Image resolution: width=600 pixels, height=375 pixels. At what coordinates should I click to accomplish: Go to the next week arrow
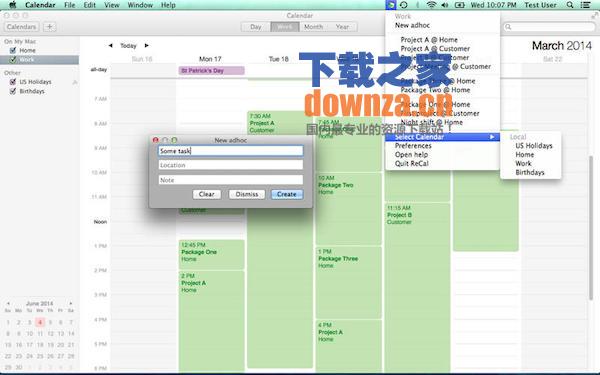(147, 46)
